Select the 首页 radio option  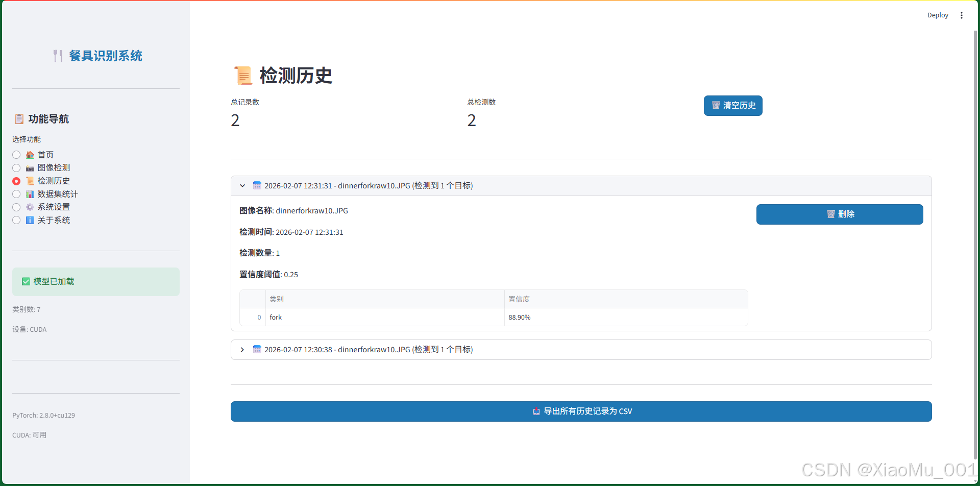[16, 154]
